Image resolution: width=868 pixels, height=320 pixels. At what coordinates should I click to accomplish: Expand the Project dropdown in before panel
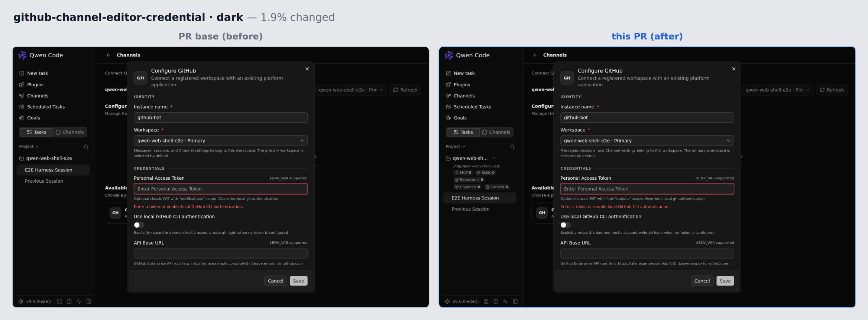pos(29,147)
